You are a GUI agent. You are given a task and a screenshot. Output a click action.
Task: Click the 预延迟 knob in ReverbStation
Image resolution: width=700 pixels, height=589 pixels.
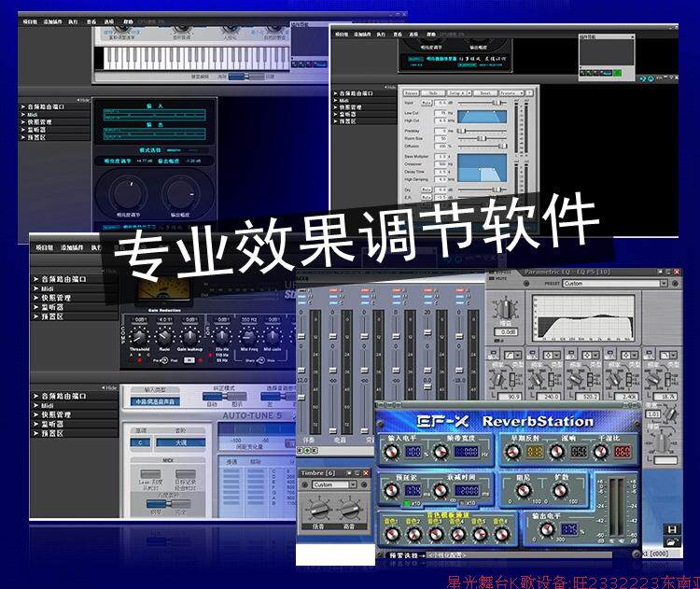(391, 490)
